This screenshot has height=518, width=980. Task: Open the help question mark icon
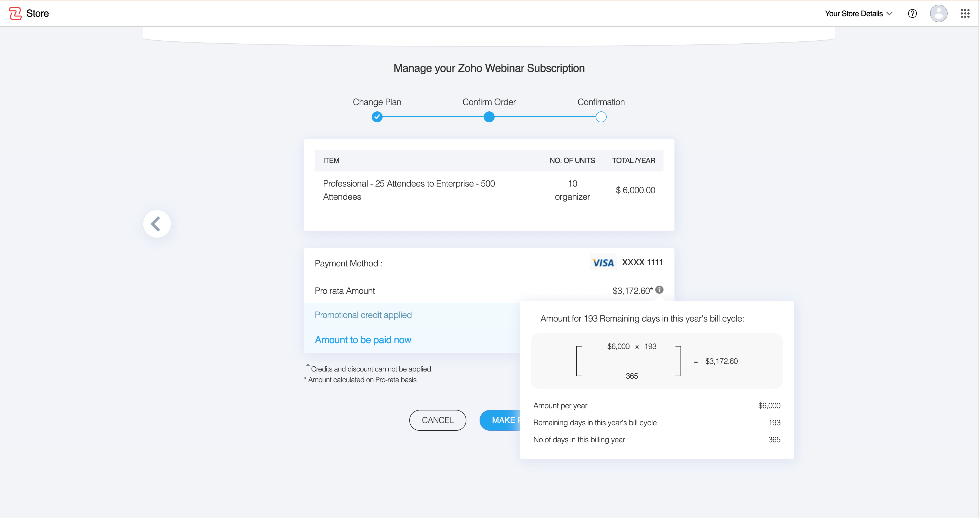click(x=912, y=14)
